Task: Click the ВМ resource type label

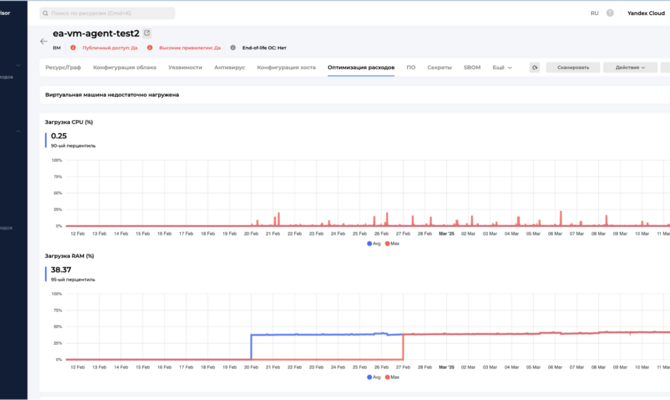Action: coord(57,48)
